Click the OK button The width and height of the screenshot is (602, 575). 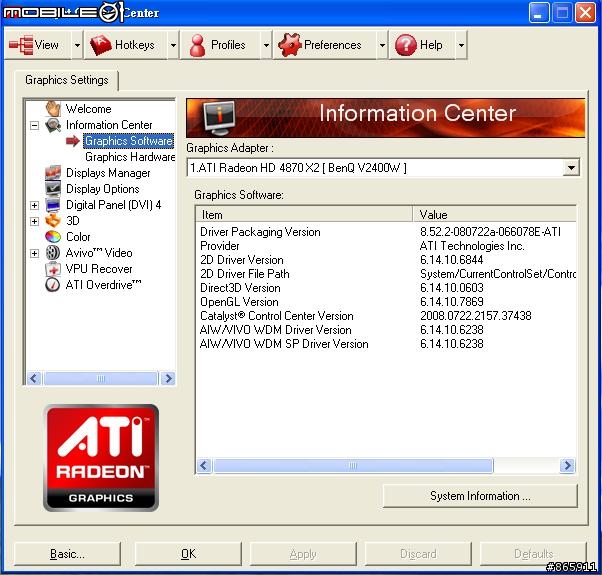(188, 554)
